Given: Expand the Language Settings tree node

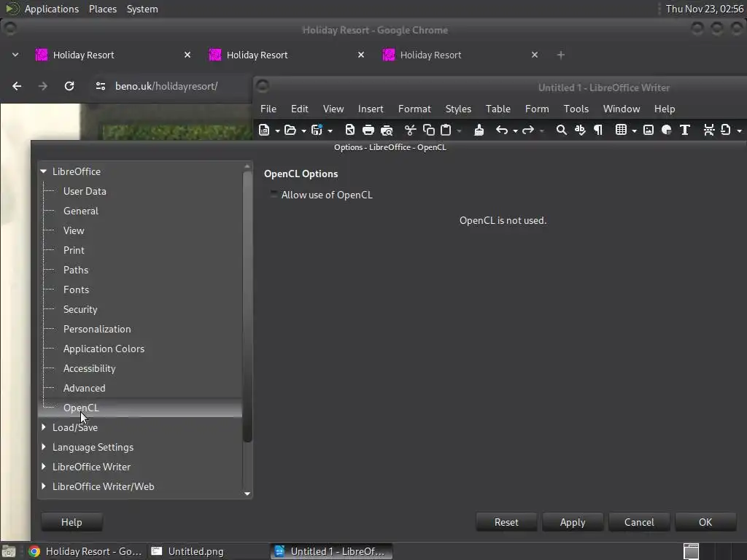Looking at the screenshot, I should point(43,447).
